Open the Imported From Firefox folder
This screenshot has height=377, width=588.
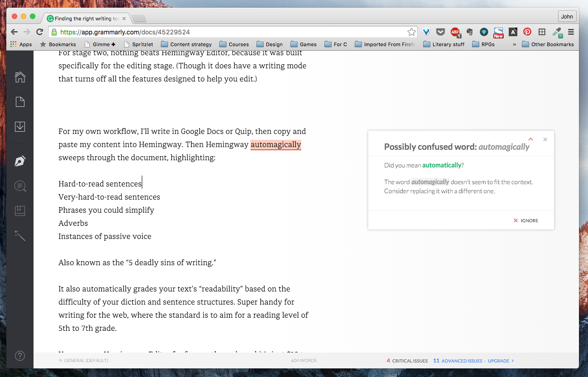pyautogui.click(x=385, y=44)
